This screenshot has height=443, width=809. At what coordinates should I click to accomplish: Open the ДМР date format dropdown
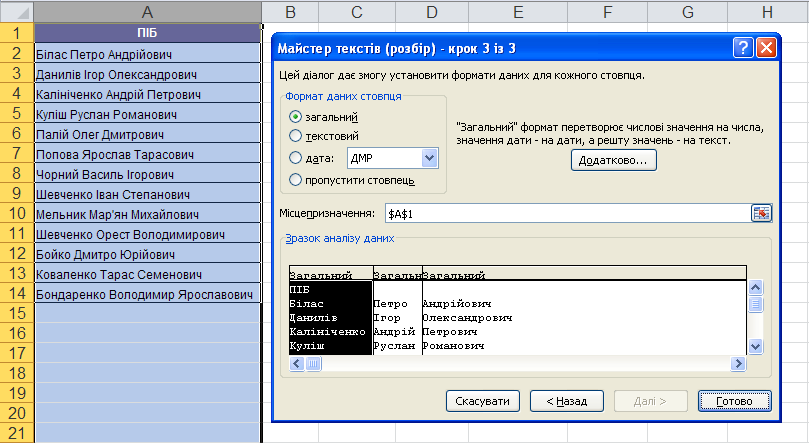430,157
